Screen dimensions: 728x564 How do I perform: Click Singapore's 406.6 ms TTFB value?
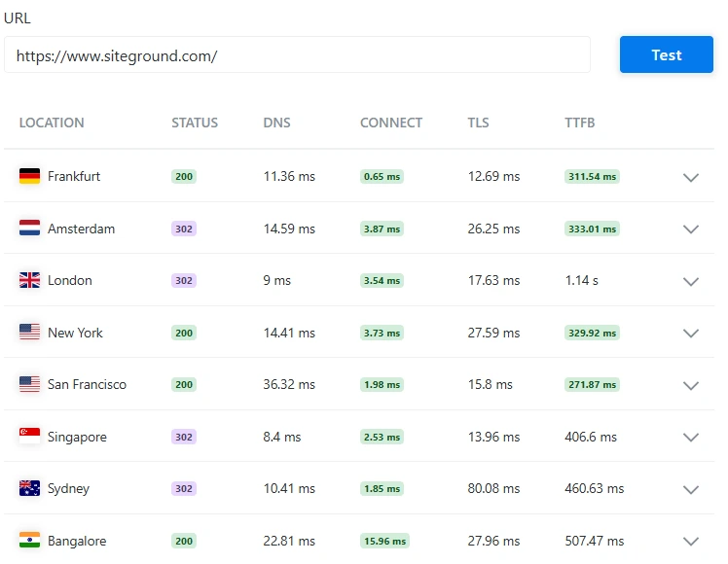pyautogui.click(x=591, y=437)
